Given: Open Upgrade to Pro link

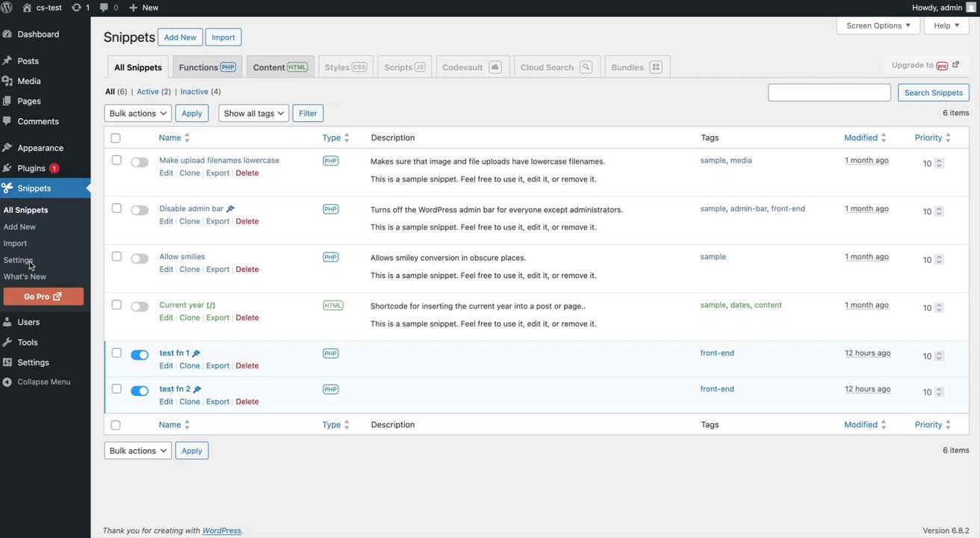Looking at the screenshot, I should pyautogui.click(x=925, y=65).
